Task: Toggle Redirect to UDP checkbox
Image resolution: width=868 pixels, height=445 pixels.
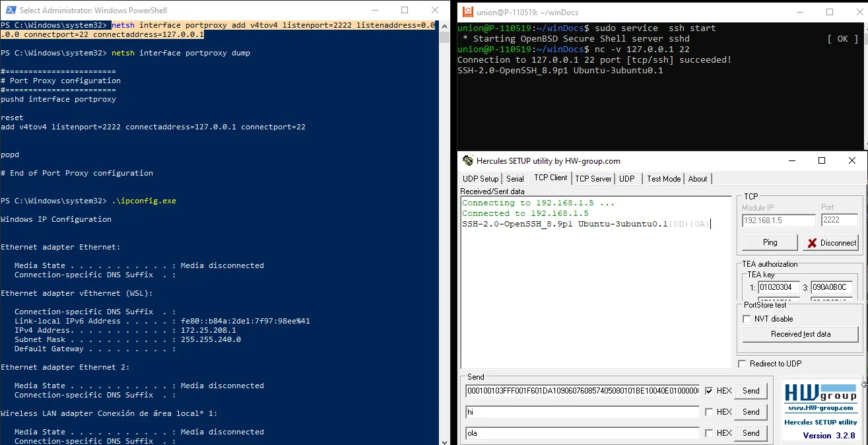Action: click(742, 364)
